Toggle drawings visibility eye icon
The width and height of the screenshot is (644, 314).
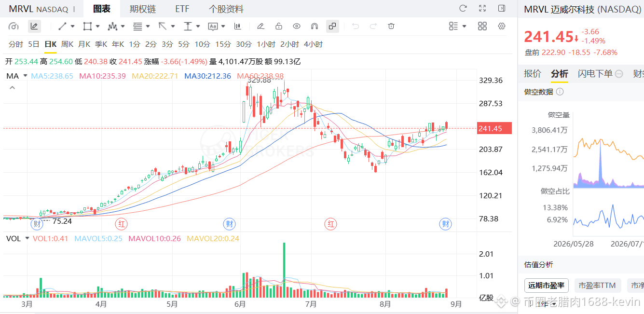(x=297, y=26)
